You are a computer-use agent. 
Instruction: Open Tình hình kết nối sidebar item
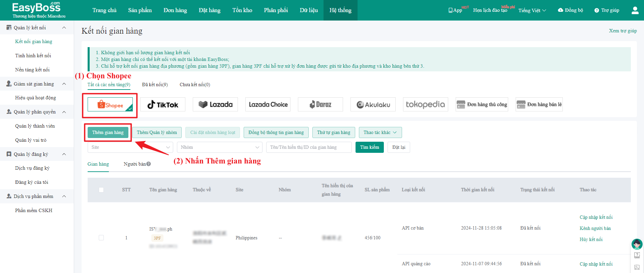pos(33,56)
